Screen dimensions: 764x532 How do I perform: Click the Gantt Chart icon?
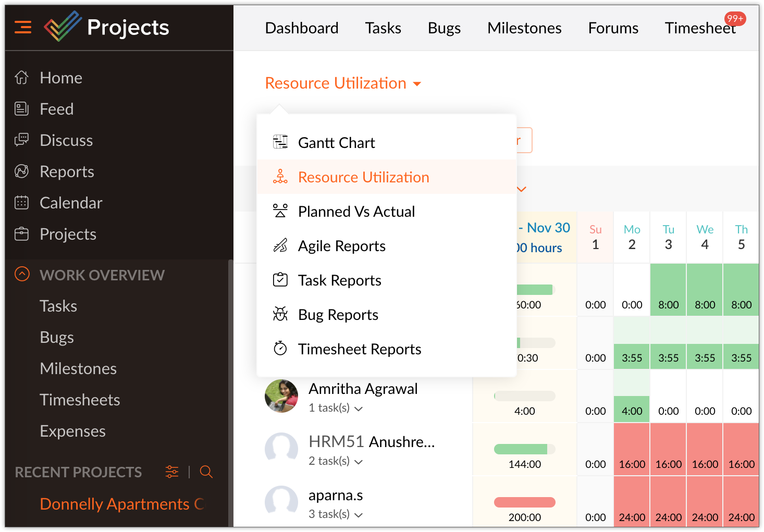[280, 142]
